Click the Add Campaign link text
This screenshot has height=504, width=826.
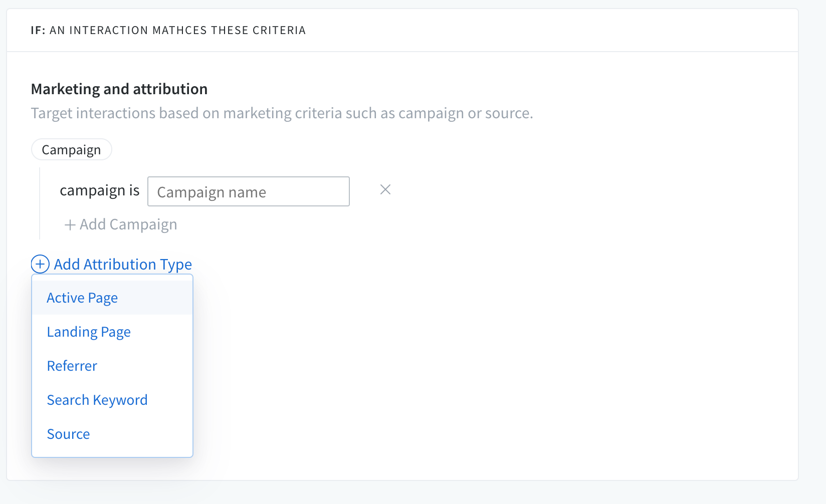(x=128, y=224)
